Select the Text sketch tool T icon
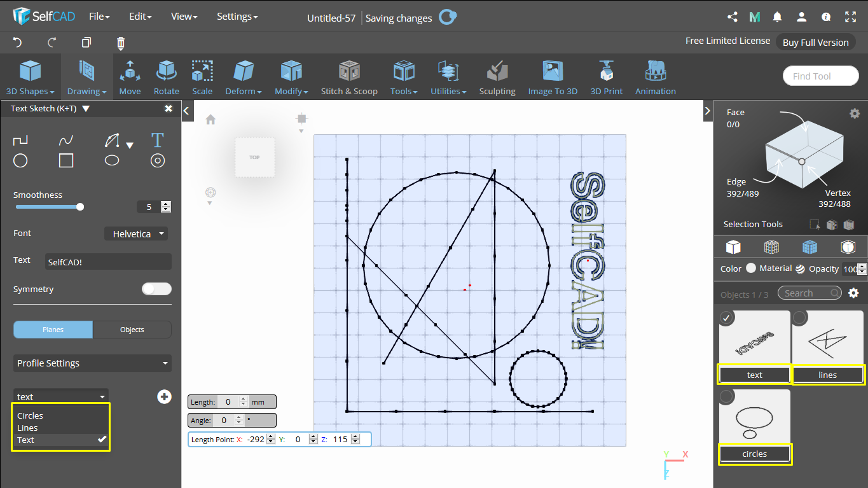This screenshot has height=488, width=868. click(x=157, y=140)
